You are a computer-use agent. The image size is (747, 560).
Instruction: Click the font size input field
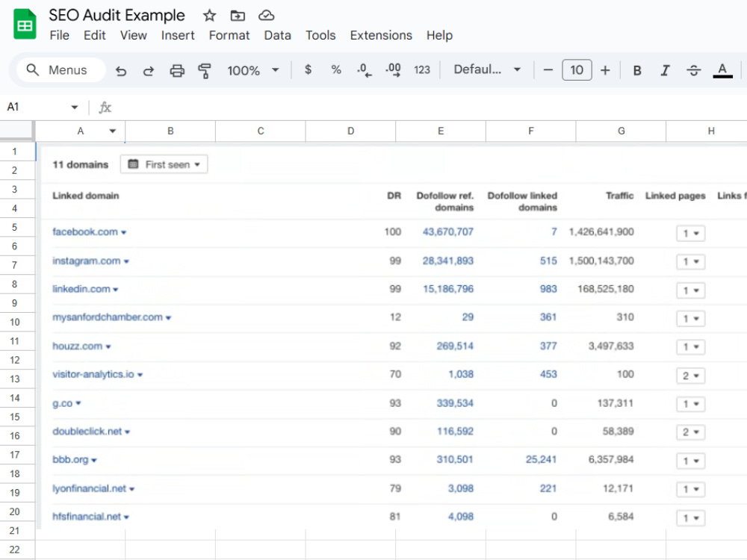click(577, 70)
